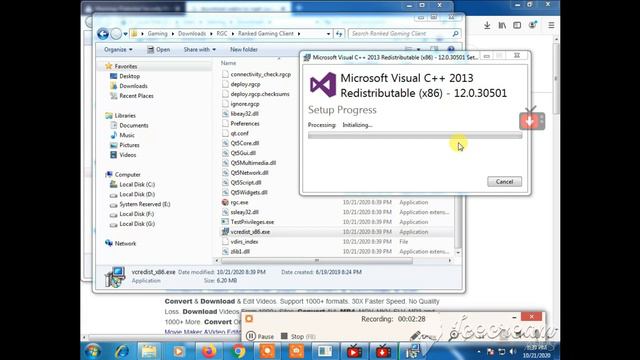Select the Downloads breadcrumb in address bar
Screen dimensions: 640x360
click(192, 33)
